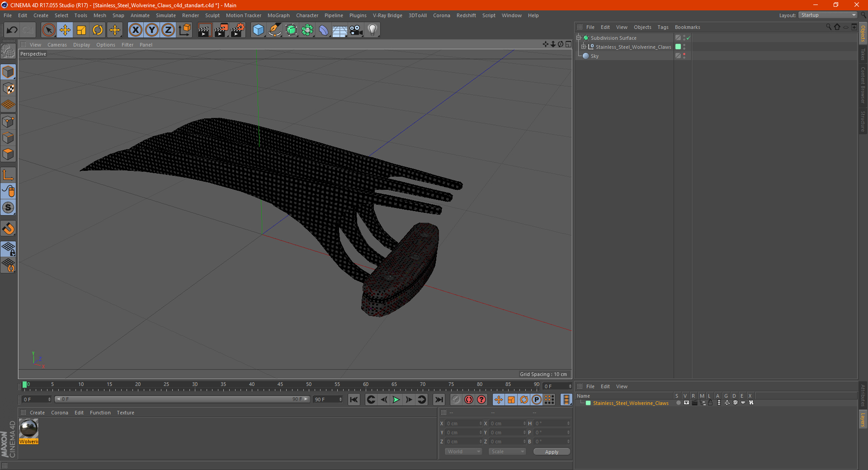868x470 pixels.
Task: Click the end frame 90 F stepper
Action: (x=340, y=399)
